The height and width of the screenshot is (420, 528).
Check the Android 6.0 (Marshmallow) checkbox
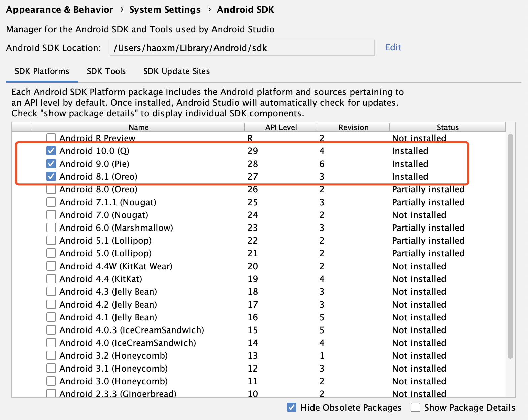[51, 228]
